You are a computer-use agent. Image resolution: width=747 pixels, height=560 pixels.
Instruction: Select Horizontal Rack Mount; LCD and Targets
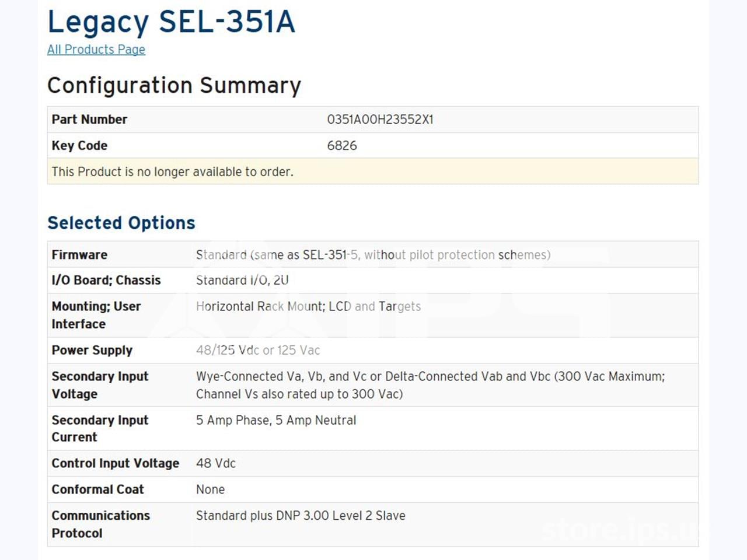point(308,307)
